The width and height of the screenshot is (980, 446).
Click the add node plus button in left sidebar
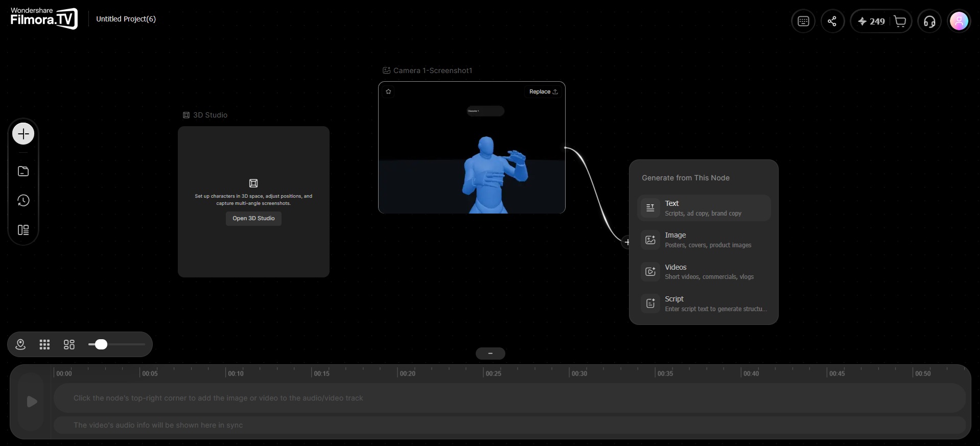coord(23,134)
